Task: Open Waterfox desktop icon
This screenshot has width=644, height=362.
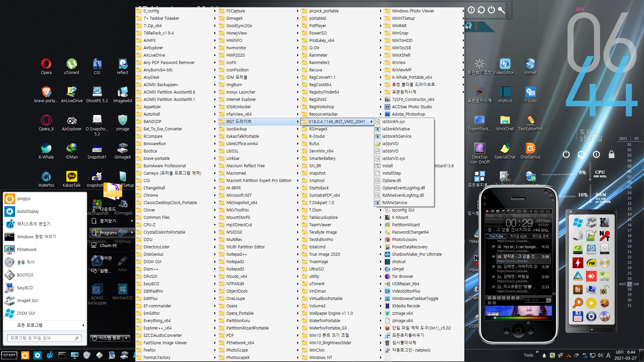Action: click(46, 179)
